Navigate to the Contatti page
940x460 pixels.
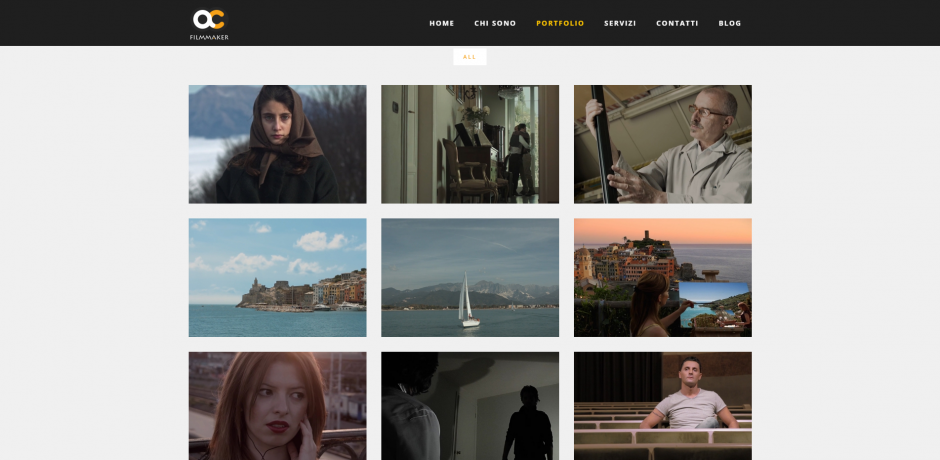pos(677,23)
